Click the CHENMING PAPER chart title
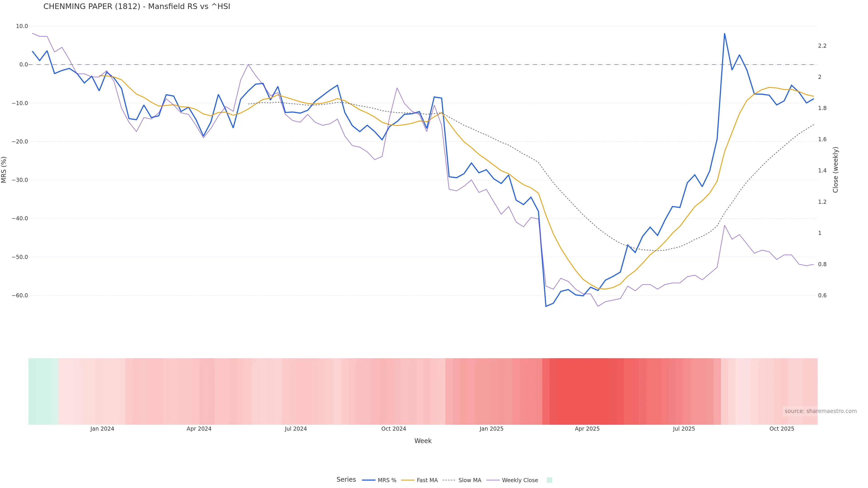The image size is (868, 488). (x=137, y=6)
